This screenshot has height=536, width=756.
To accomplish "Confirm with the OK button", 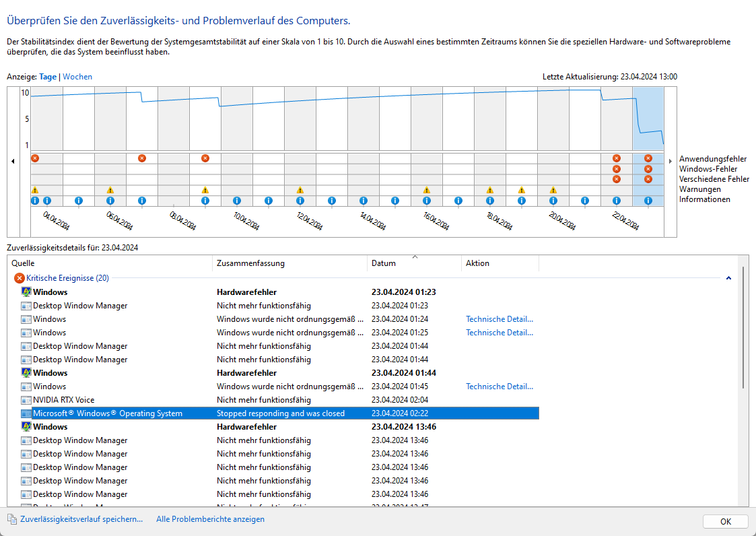I will tap(726, 522).
